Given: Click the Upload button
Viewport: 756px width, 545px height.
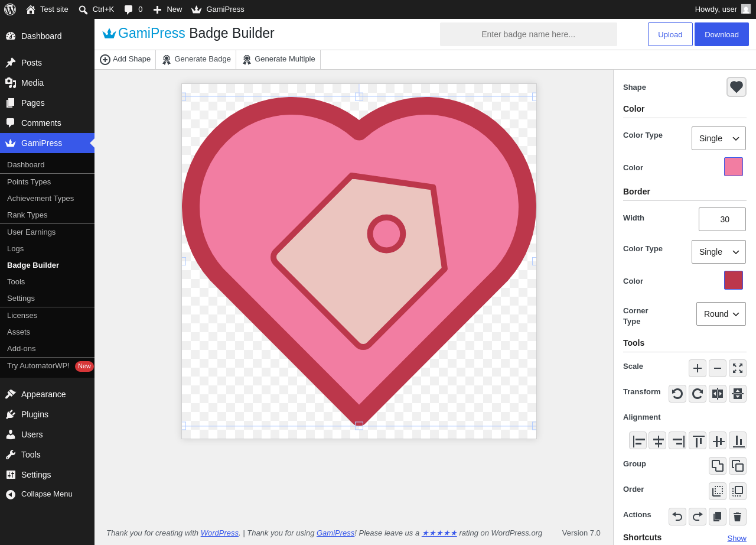Looking at the screenshot, I should (670, 34).
